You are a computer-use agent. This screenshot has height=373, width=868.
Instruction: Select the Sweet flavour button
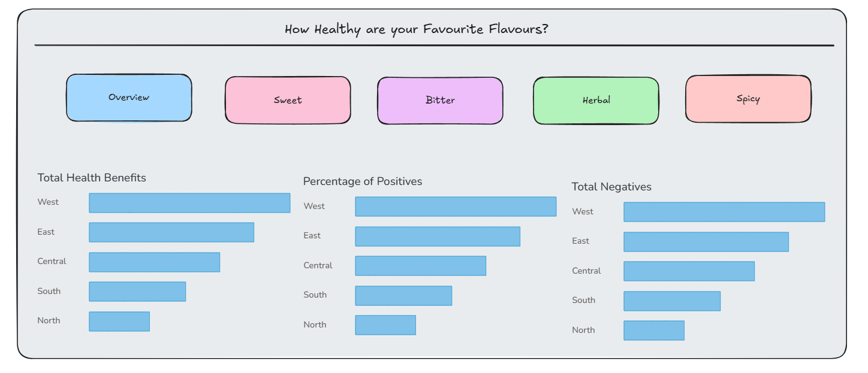pos(288,100)
